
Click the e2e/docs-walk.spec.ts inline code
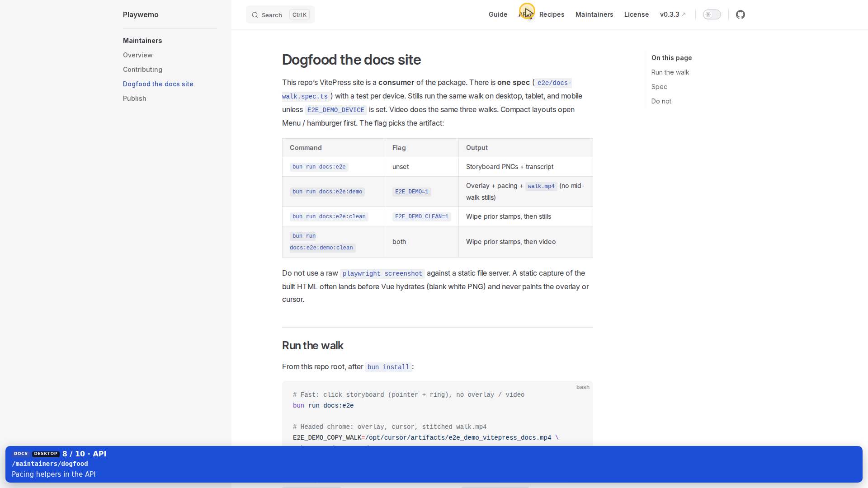[x=427, y=89]
